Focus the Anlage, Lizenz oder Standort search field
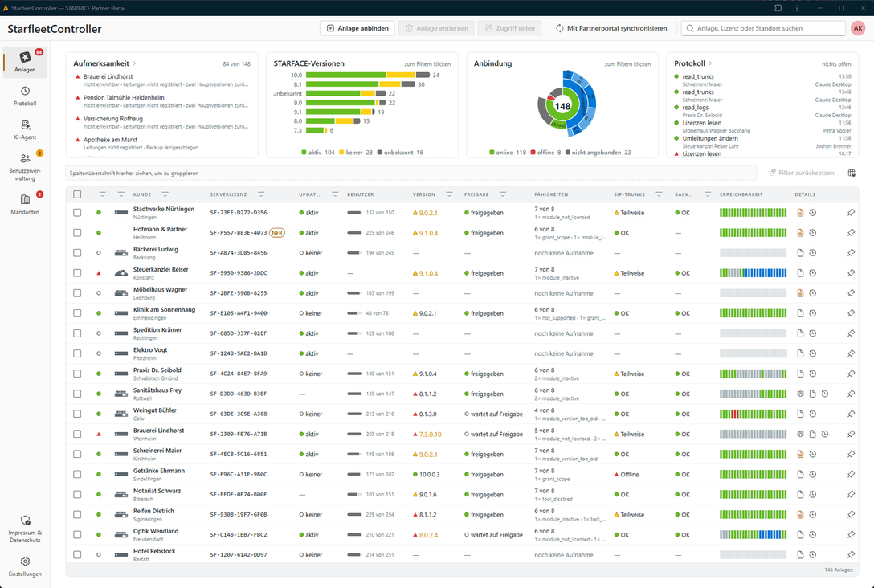The width and height of the screenshot is (874, 588). [764, 28]
